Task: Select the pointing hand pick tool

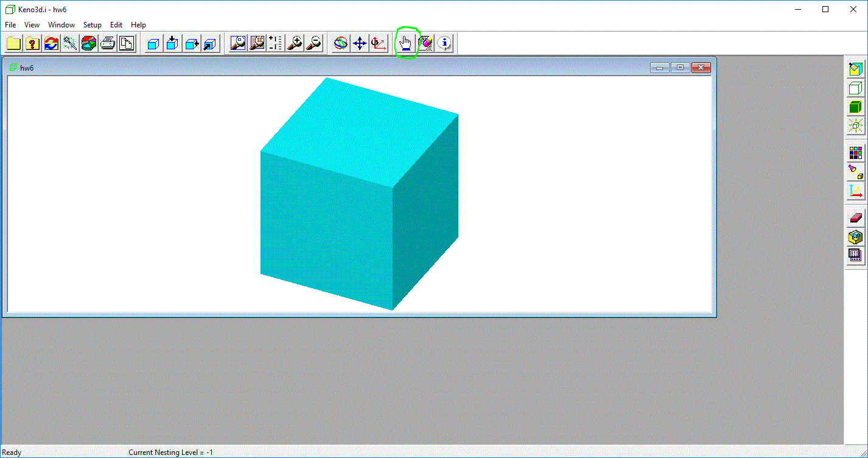Action: (406, 43)
